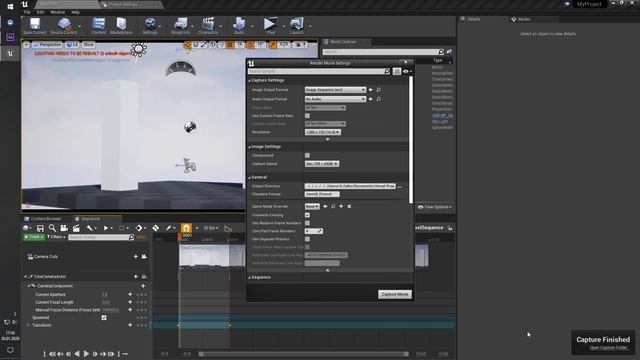Click Save Current in the main toolbar

pos(35,26)
